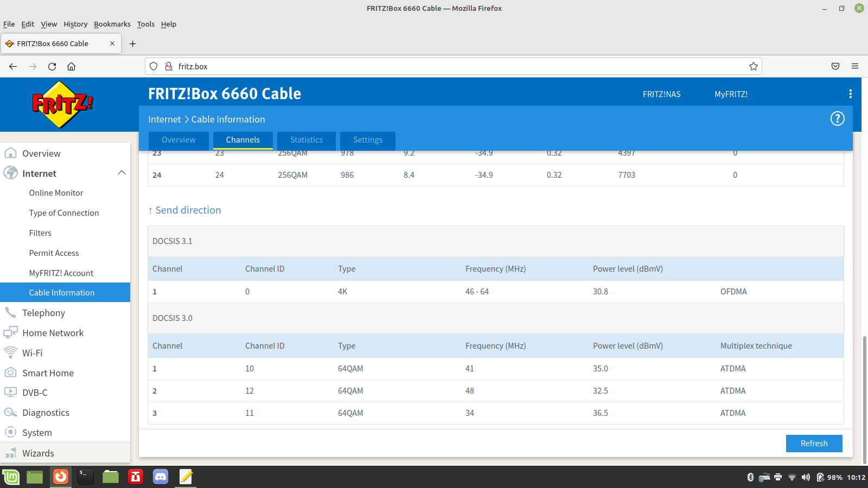Viewport: 868px width, 488px height.
Task: Open the FRITZ!Box help question mark icon
Action: tap(838, 119)
